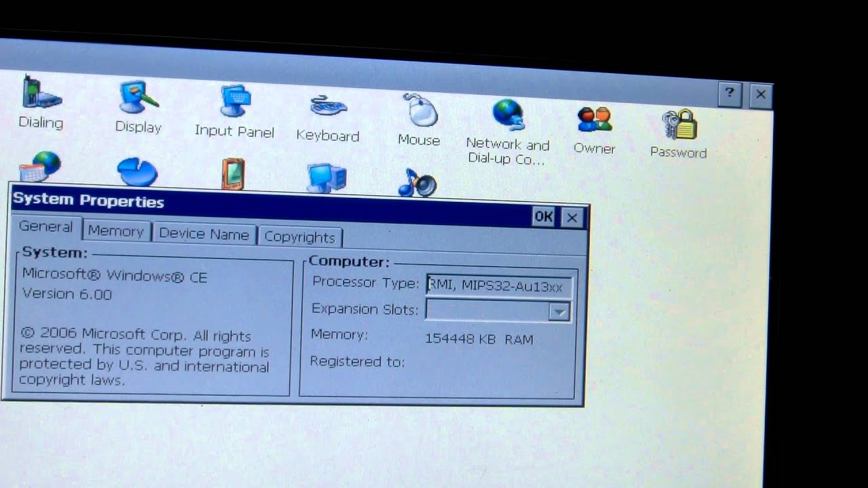The width and height of the screenshot is (868, 488).
Task: Close the Control Panel window
Action: [x=761, y=96]
